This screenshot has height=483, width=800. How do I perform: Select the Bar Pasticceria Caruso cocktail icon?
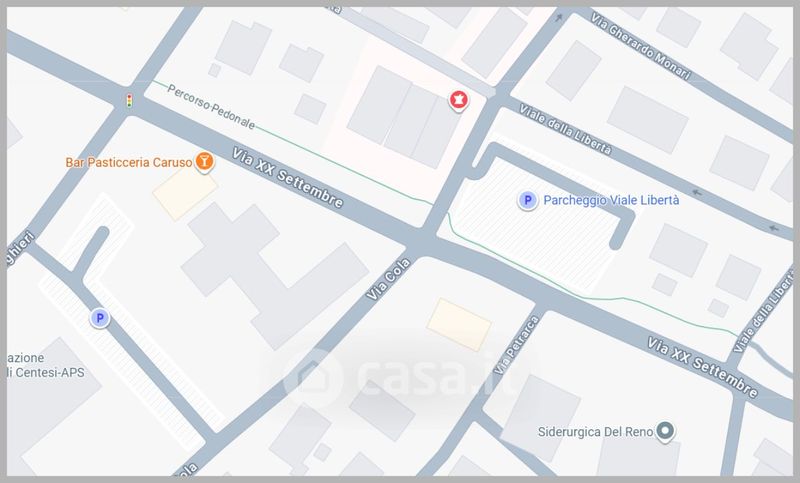coord(205,162)
